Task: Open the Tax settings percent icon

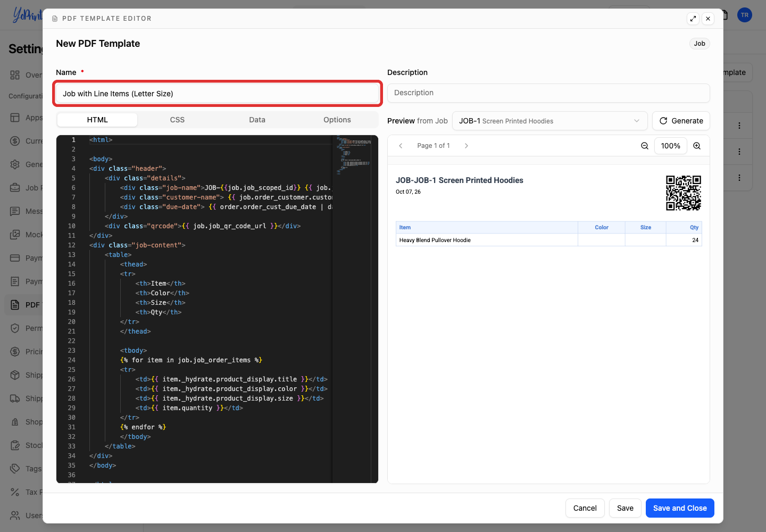Action: [15, 492]
